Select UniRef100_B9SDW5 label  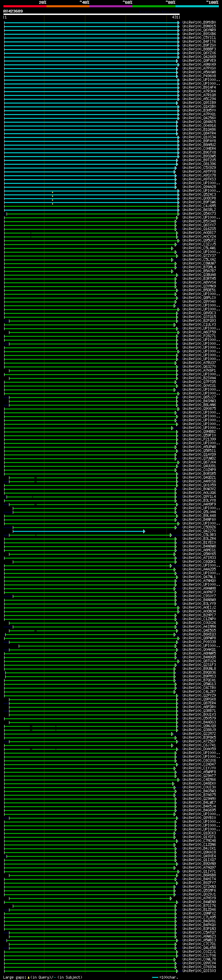pyautogui.click(x=199, y=156)
